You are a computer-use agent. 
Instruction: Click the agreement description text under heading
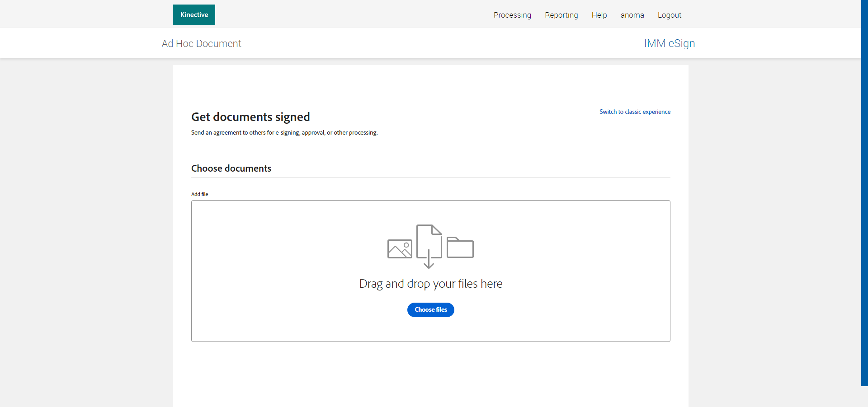click(284, 133)
